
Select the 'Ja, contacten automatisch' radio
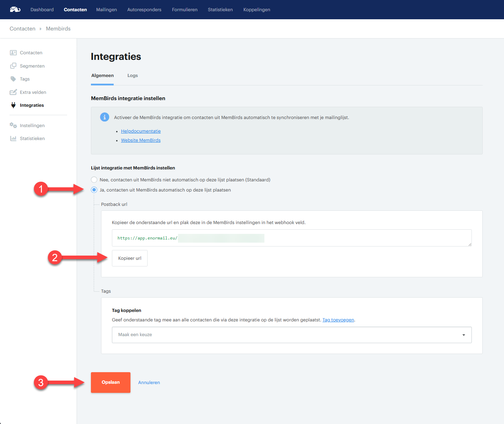click(94, 190)
